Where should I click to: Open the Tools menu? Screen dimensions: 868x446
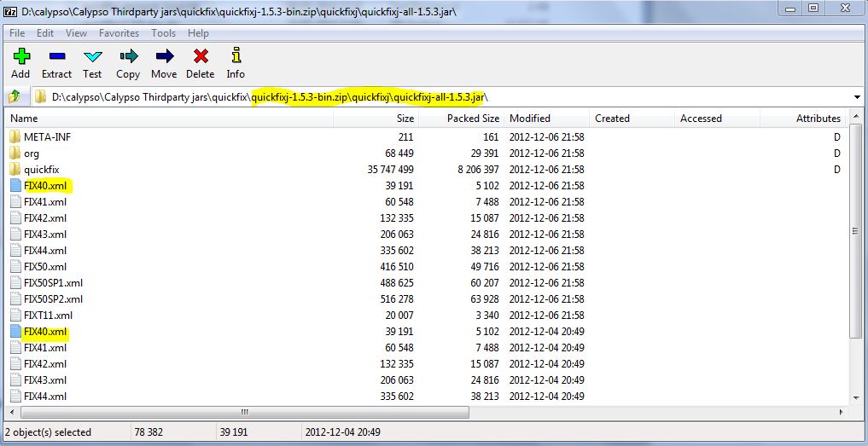164,33
